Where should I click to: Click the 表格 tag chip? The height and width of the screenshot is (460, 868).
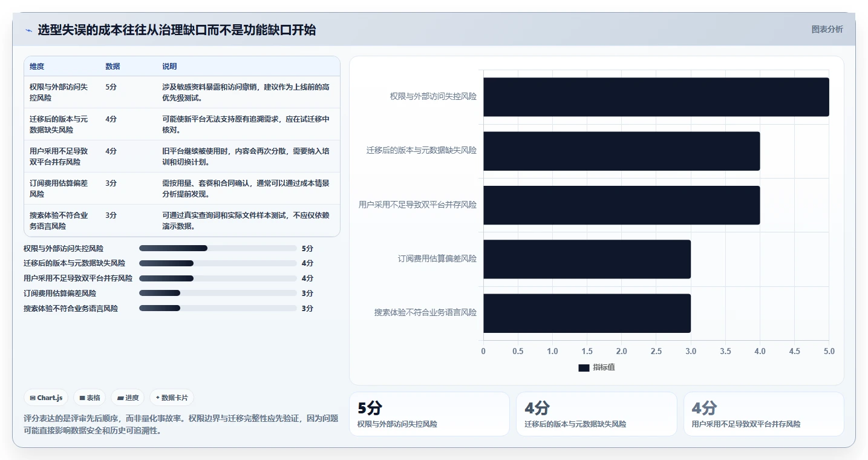pyautogui.click(x=90, y=398)
